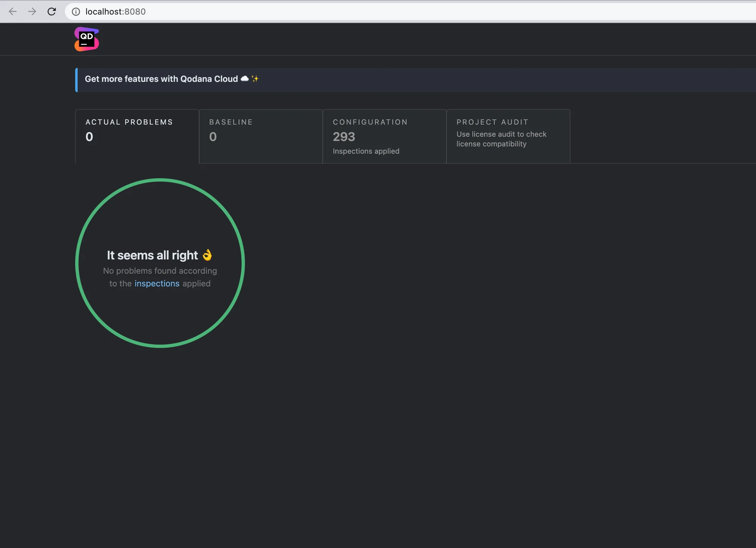The height and width of the screenshot is (548, 756).
Task: Click the OK hand emoji
Action: point(207,255)
